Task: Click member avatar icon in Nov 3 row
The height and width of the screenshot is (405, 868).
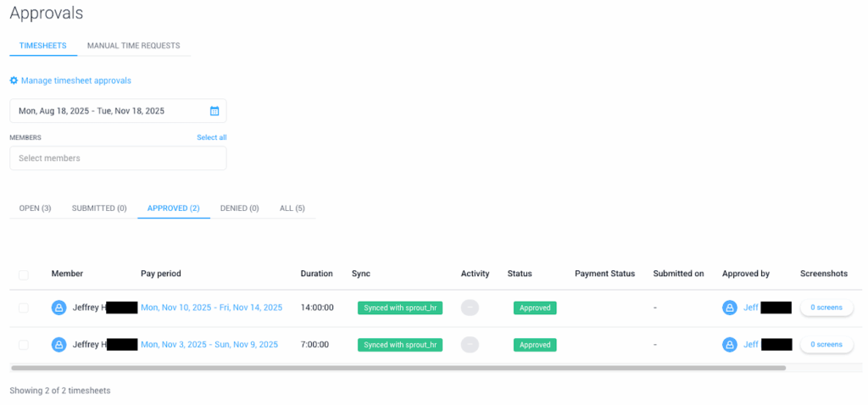Action: 59,345
